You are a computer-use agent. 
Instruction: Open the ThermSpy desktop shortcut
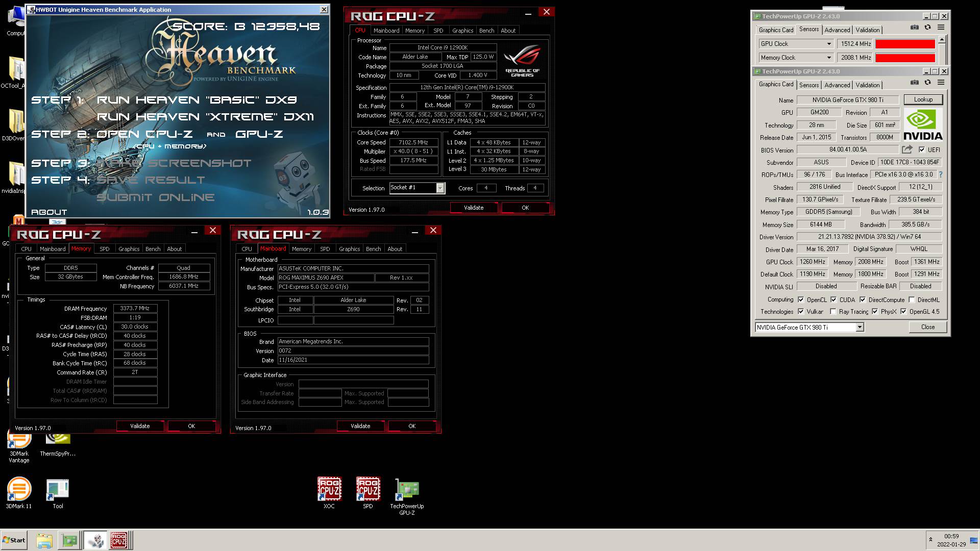58,445
